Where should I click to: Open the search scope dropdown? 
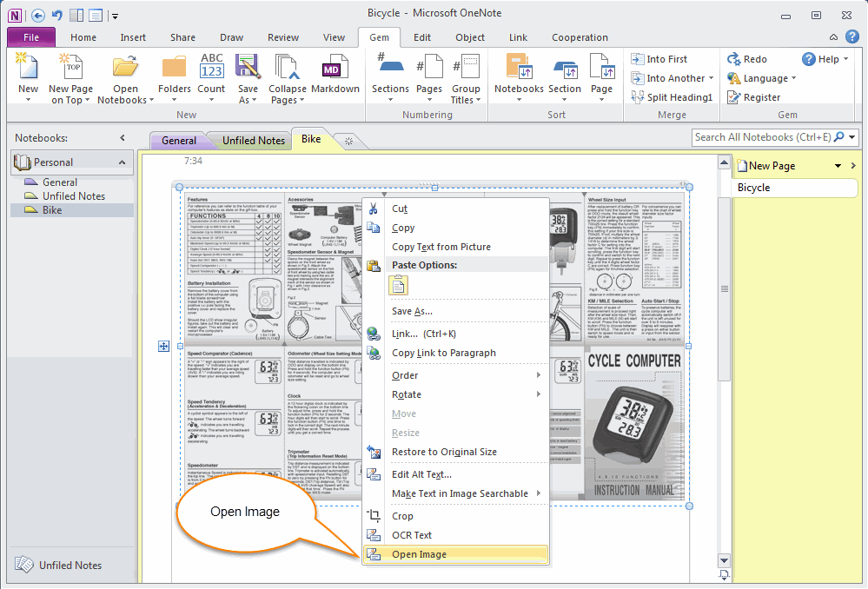852,136
